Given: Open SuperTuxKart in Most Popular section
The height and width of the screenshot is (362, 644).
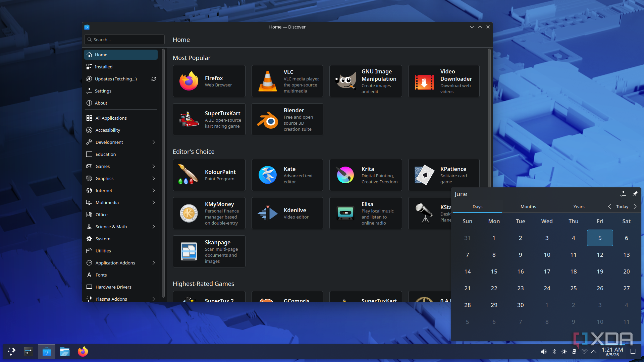Looking at the screenshot, I should click(209, 119).
